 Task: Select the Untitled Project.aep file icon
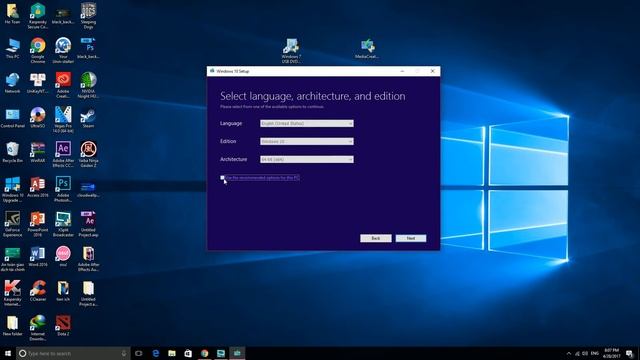pyautogui.click(x=88, y=224)
